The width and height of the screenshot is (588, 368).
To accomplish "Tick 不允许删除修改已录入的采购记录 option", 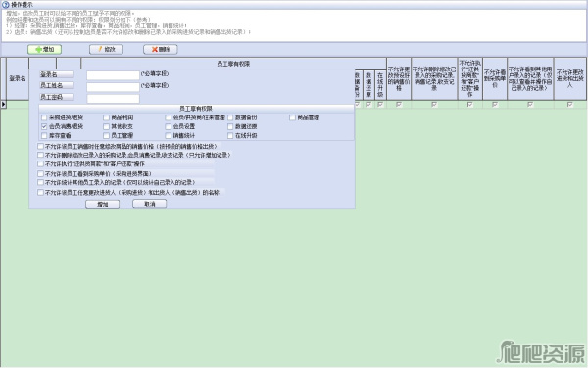I will coord(40,155).
